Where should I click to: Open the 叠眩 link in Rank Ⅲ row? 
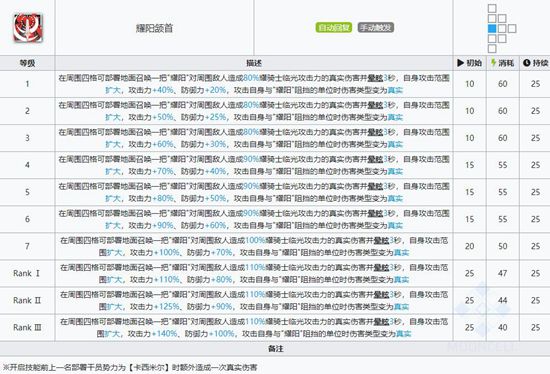[381, 321]
